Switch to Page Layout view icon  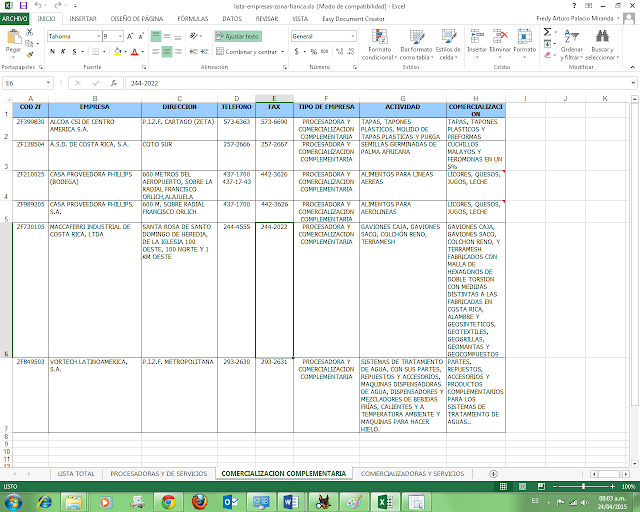(522, 486)
